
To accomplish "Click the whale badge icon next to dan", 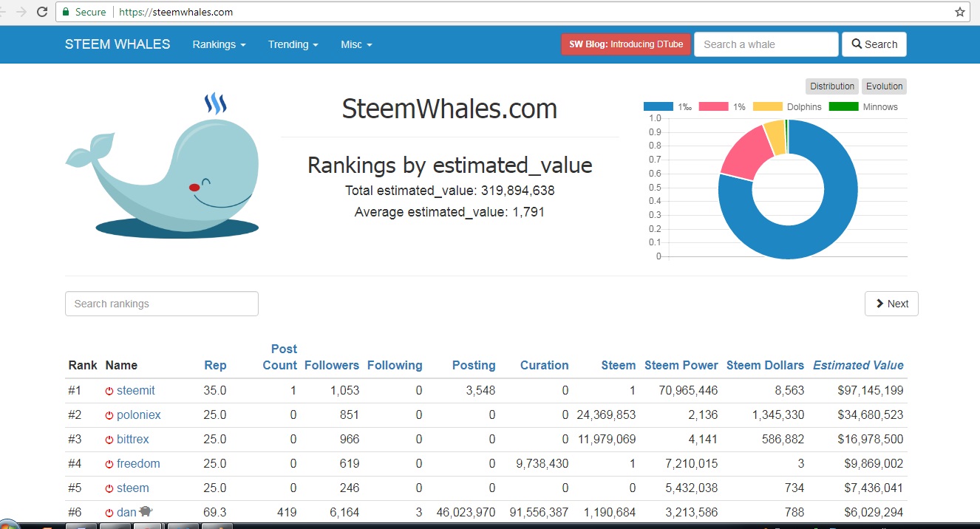I will pos(146,511).
